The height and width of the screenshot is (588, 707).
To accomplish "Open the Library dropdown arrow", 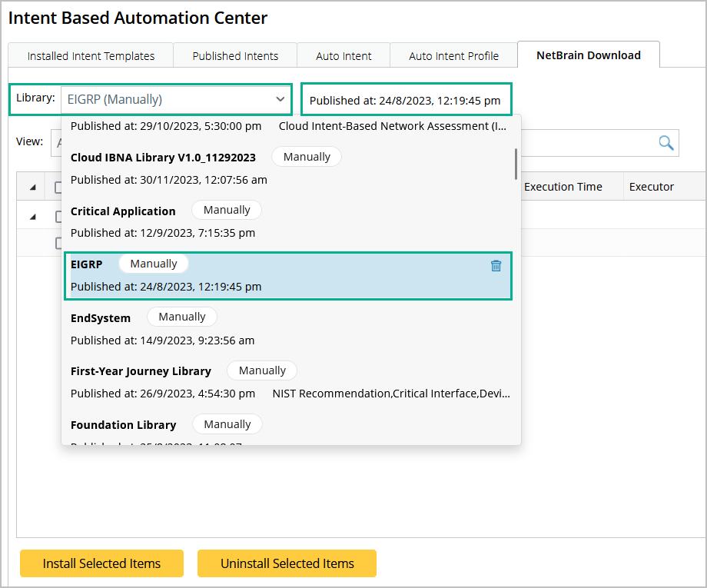I will click(280, 99).
